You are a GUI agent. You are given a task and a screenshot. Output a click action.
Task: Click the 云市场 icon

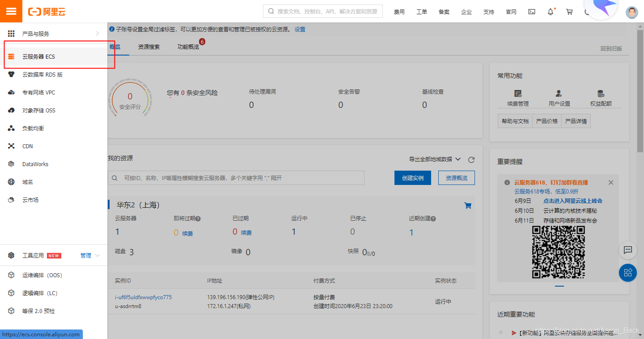tap(11, 200)
